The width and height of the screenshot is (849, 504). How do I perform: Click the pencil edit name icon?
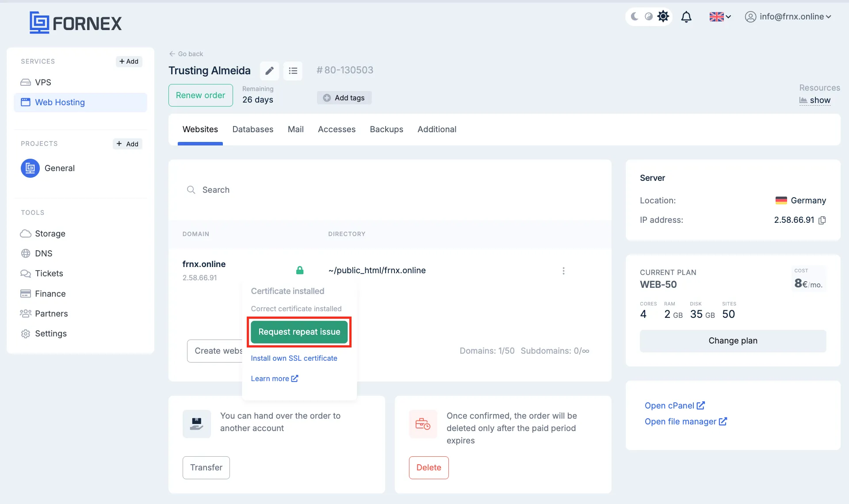(269, 71)
